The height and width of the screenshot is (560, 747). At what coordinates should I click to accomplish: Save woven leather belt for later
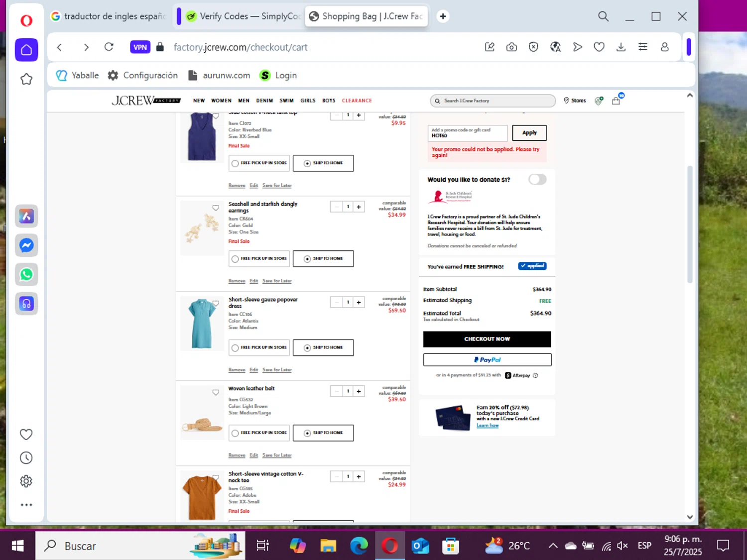(277, 455)
